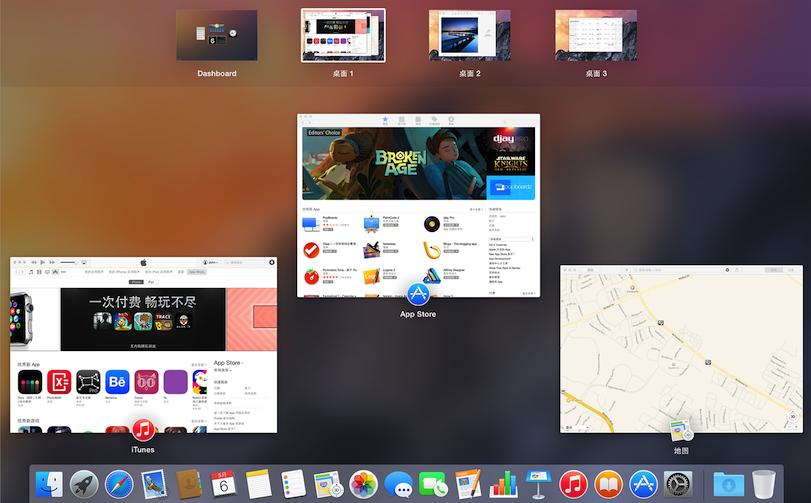The image size is (811, 503).
Task: Click the iTunes label under window
Action: coord(143,450)
